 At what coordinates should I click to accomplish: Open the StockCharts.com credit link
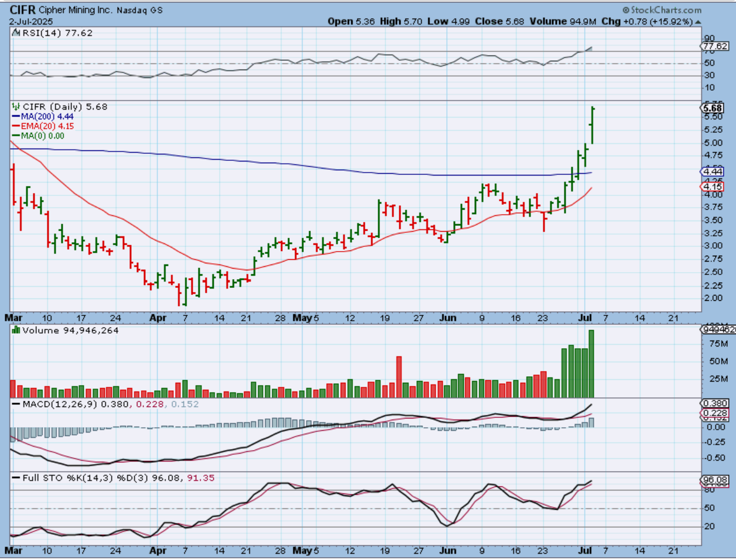click(662, 10)
